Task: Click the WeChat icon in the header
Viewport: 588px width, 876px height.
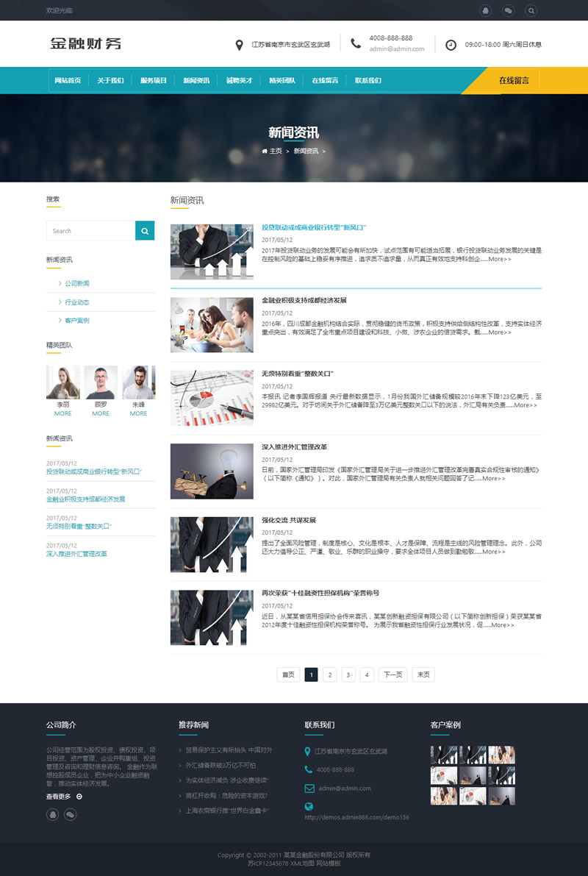Action: click(x=508, y=11)
